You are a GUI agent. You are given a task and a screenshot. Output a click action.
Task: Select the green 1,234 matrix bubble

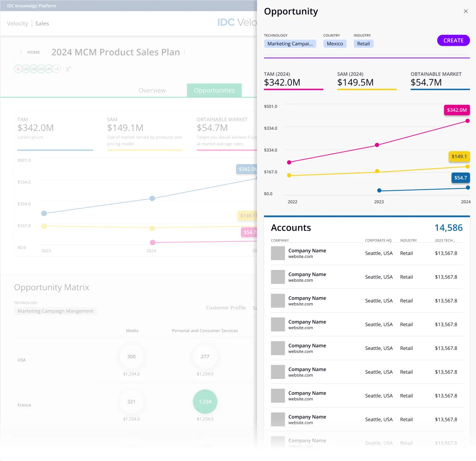pos(205,401)
